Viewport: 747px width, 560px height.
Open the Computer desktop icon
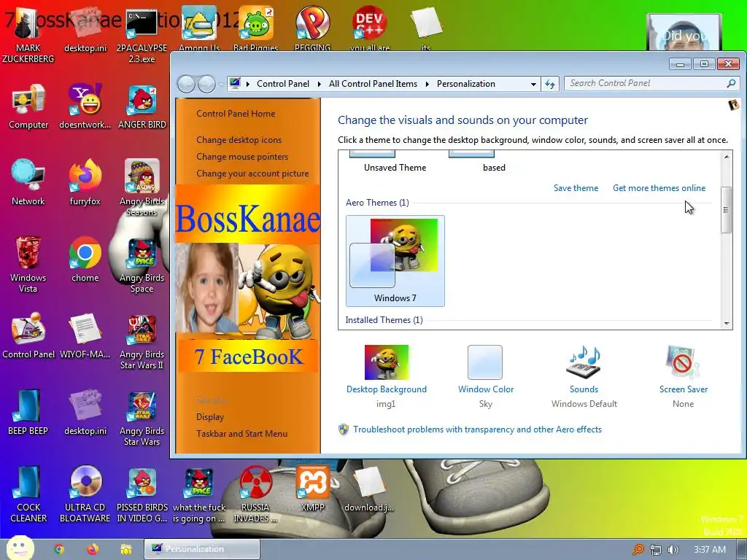(28, 107)
